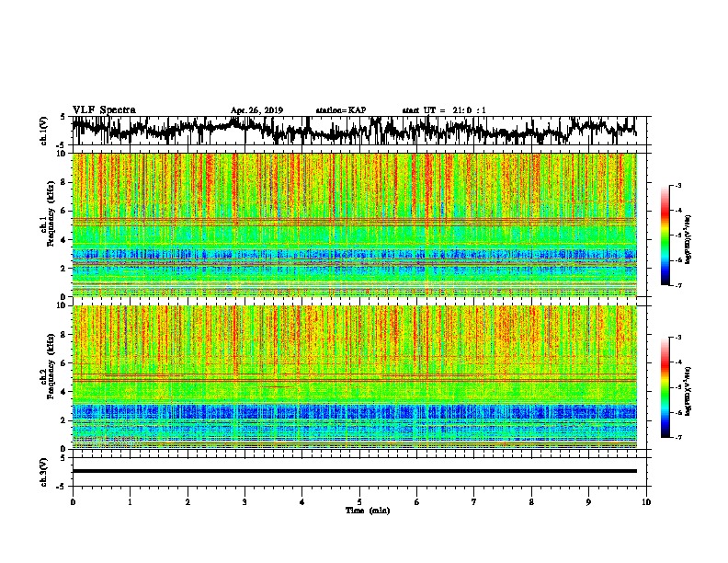Click the "8" tick on ch.1 frequency axis

click(64, 182)
